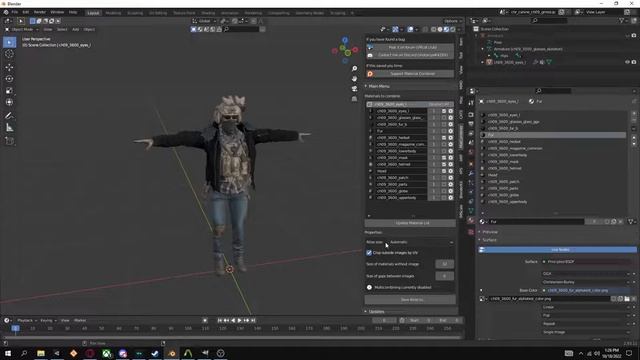Open image file with folder icon

coord(627,299)
